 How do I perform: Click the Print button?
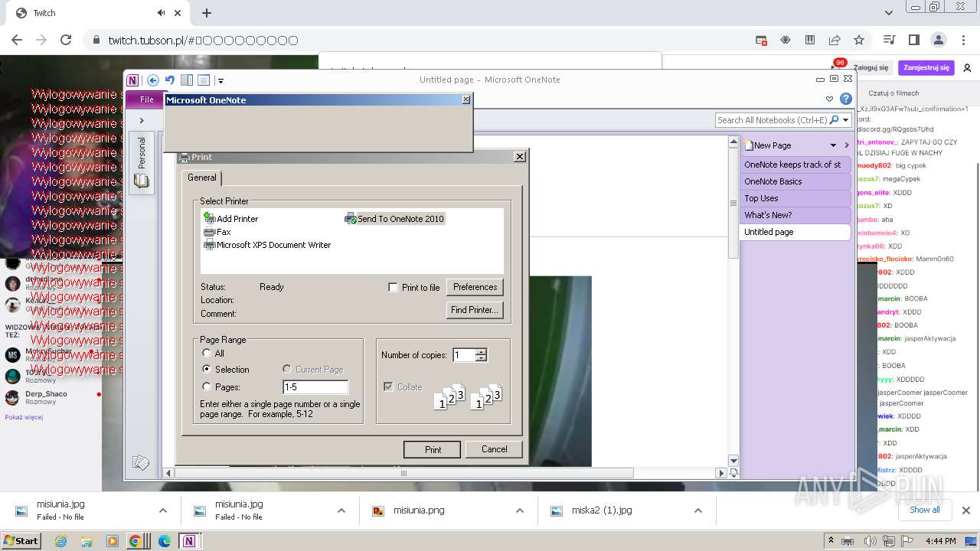coord(433,449)
